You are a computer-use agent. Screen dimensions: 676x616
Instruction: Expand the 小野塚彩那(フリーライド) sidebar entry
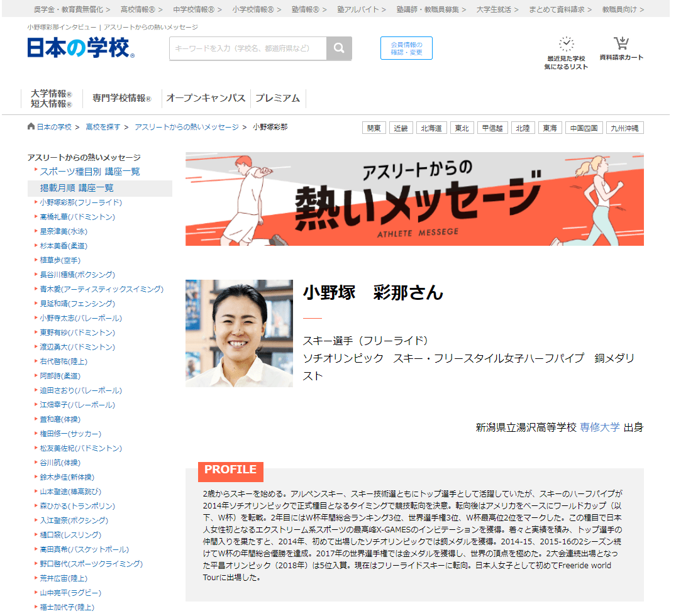[x=80, y=203]
